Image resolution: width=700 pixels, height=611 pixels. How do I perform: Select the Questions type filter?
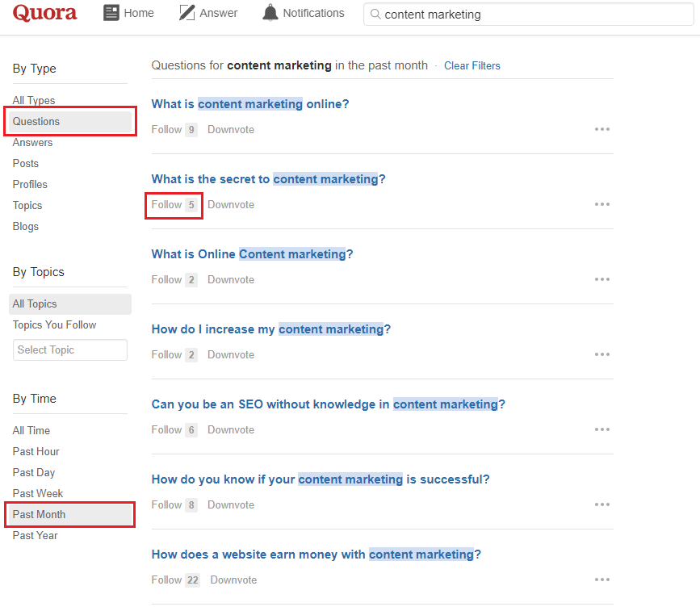[70, 121]
